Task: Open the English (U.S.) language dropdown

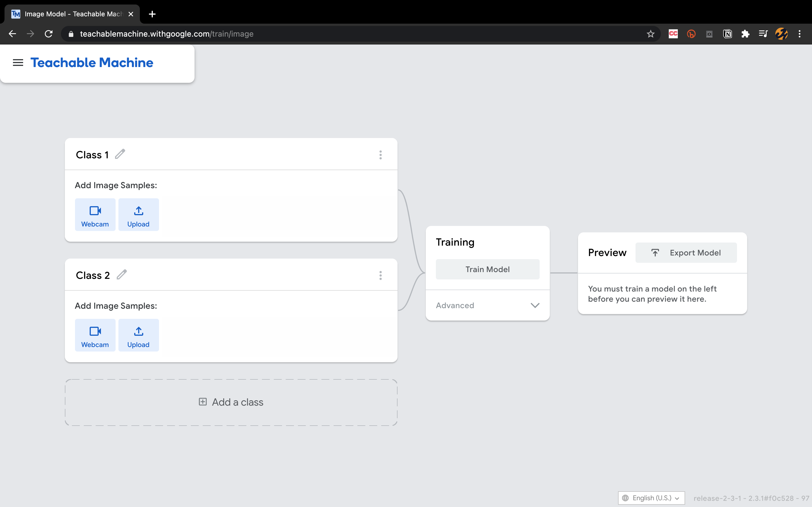Action: [651, 498]
